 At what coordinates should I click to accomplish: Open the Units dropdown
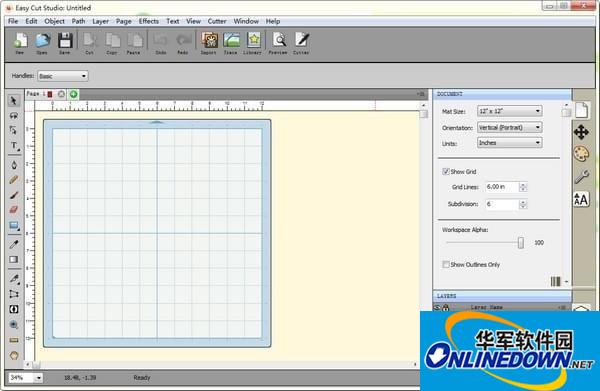click(x=510, y=143)
